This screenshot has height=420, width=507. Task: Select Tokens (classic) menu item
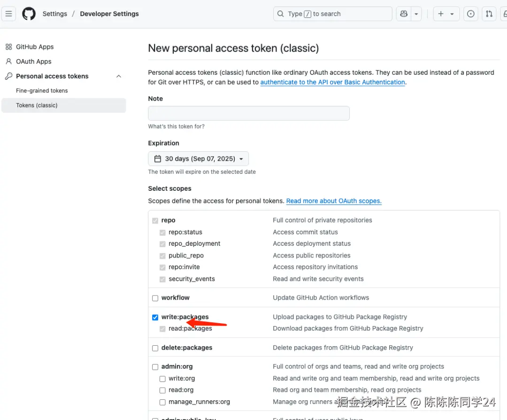(37, 105)
